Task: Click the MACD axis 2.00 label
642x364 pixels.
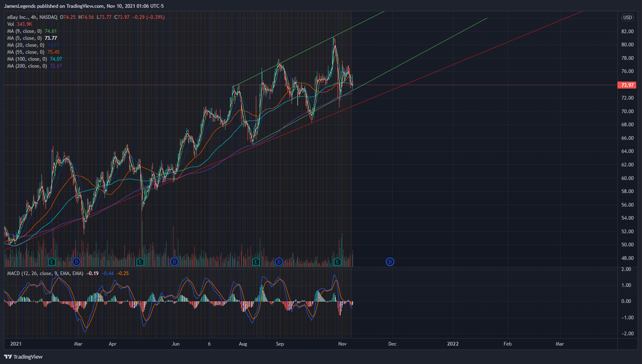Action: (626, 269)
